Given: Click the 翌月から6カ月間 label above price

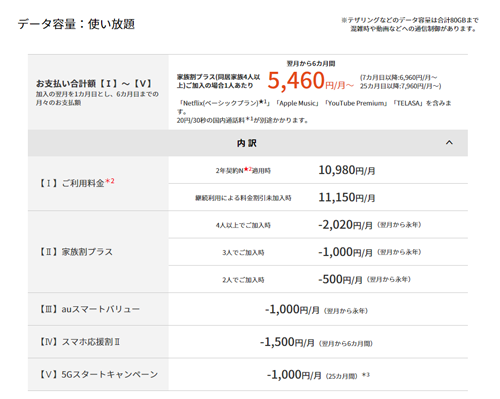Looking at the screenshot, I should (311, 63).
